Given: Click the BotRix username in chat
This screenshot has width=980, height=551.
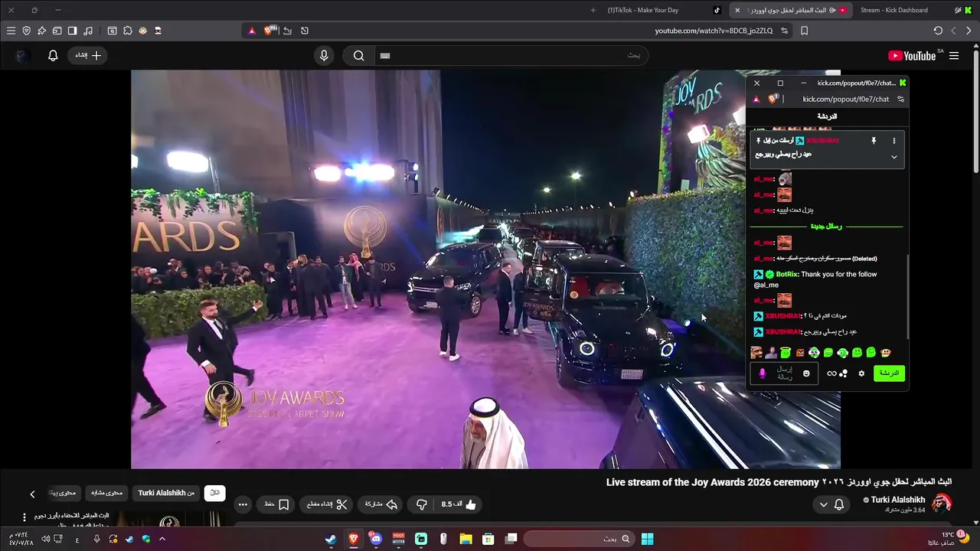Looking at the screenshot, I should point(789,274).
